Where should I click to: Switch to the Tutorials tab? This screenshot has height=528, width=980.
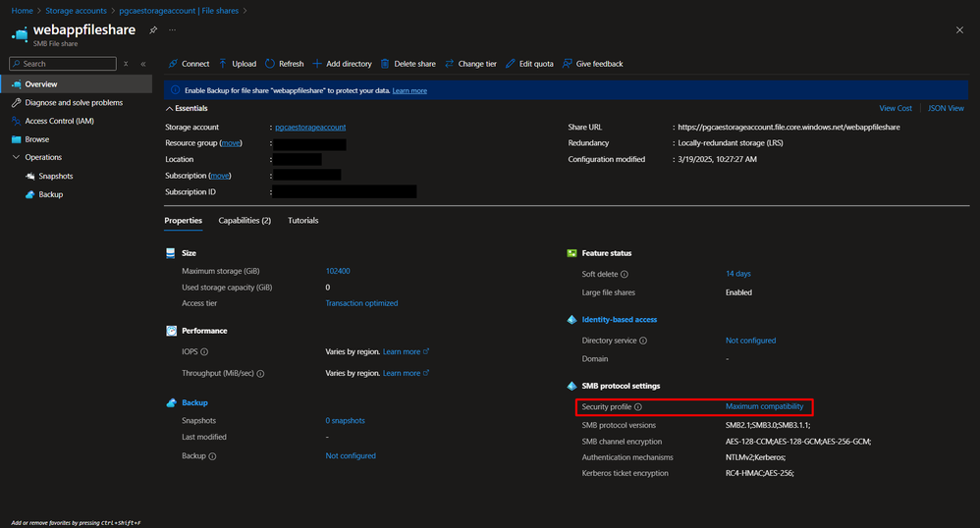tap(303, 221)
